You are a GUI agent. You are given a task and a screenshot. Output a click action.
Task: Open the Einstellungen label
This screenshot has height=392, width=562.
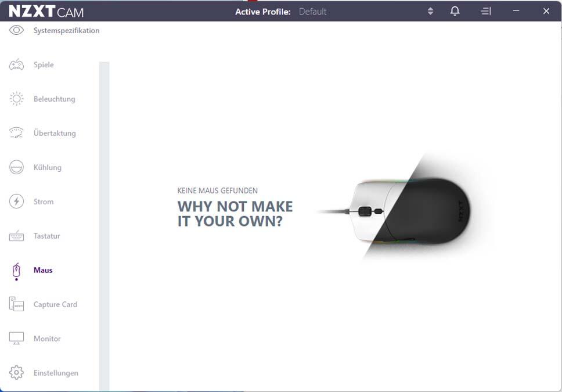(x=56, y=373)
